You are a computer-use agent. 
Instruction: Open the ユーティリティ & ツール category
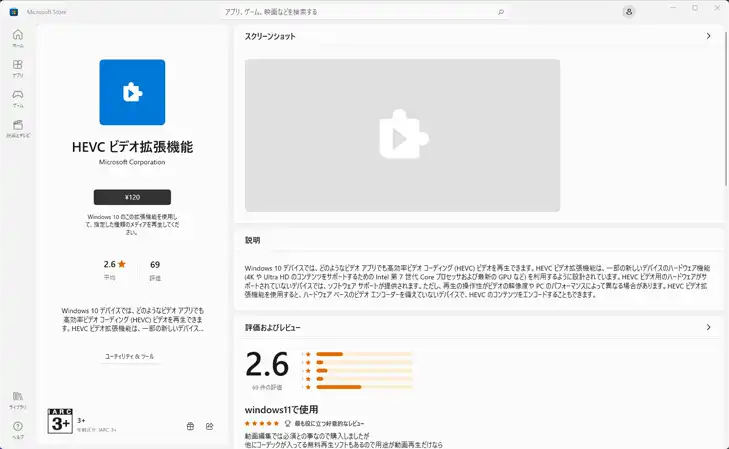point(129,357)
